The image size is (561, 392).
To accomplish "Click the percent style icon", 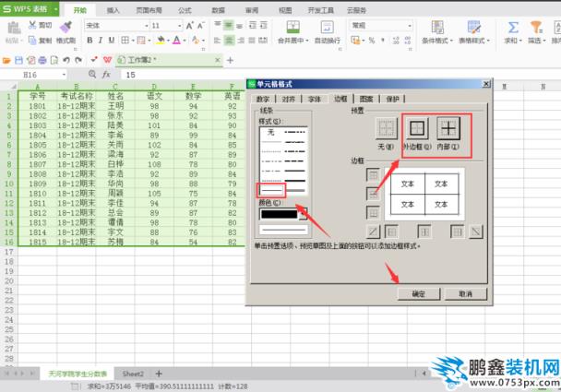I will 372,41.
